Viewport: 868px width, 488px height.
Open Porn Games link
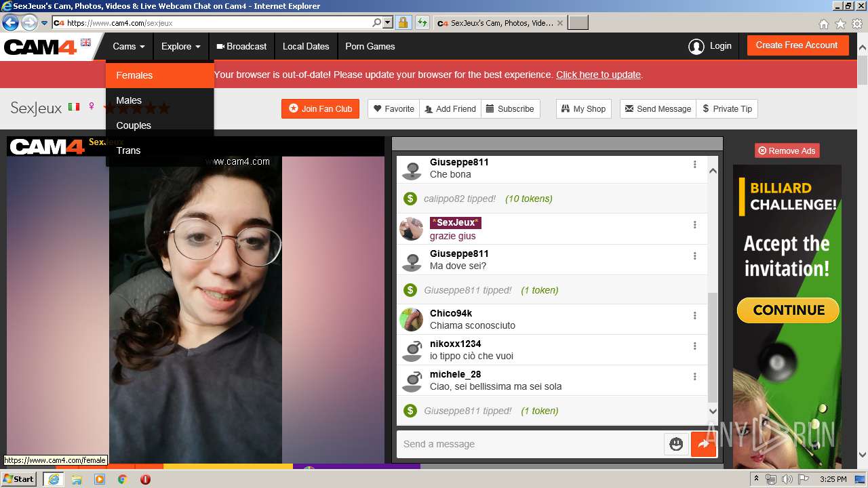pos(370,46)
